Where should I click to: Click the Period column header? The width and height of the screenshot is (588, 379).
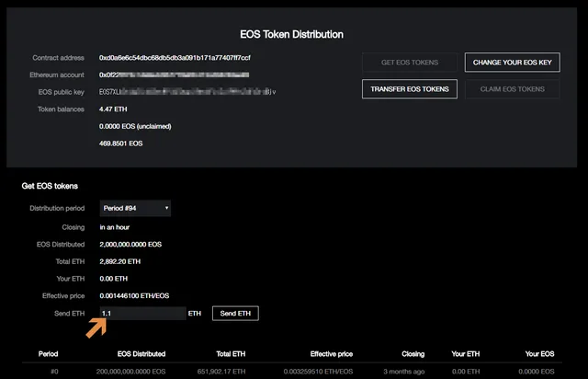[x=48, y=354]
